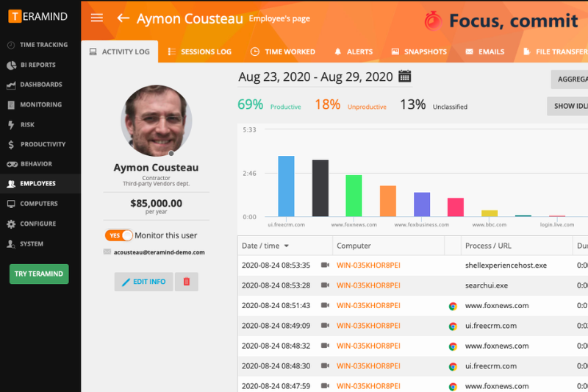
Task: Click Edit Info button
Action: click(143, 282)
